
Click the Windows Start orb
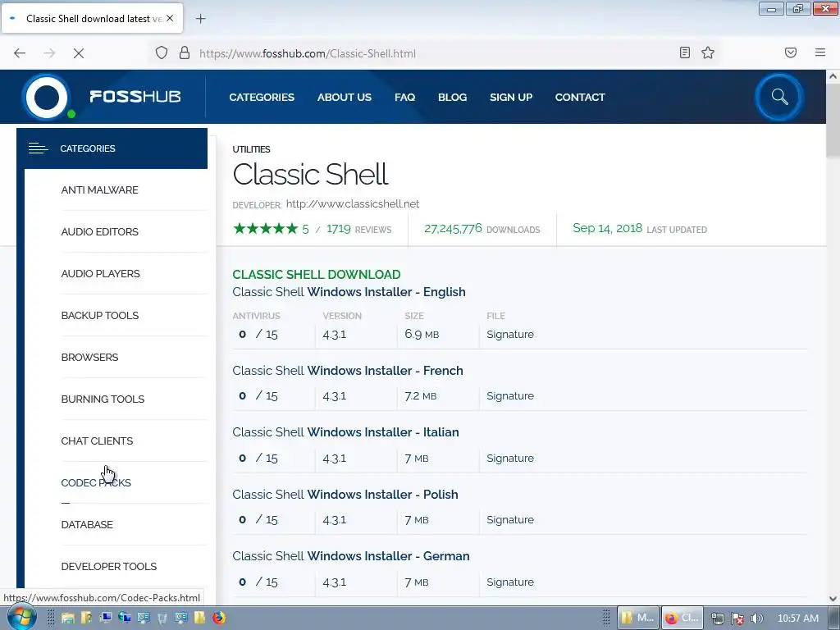(x=21, y=618)
